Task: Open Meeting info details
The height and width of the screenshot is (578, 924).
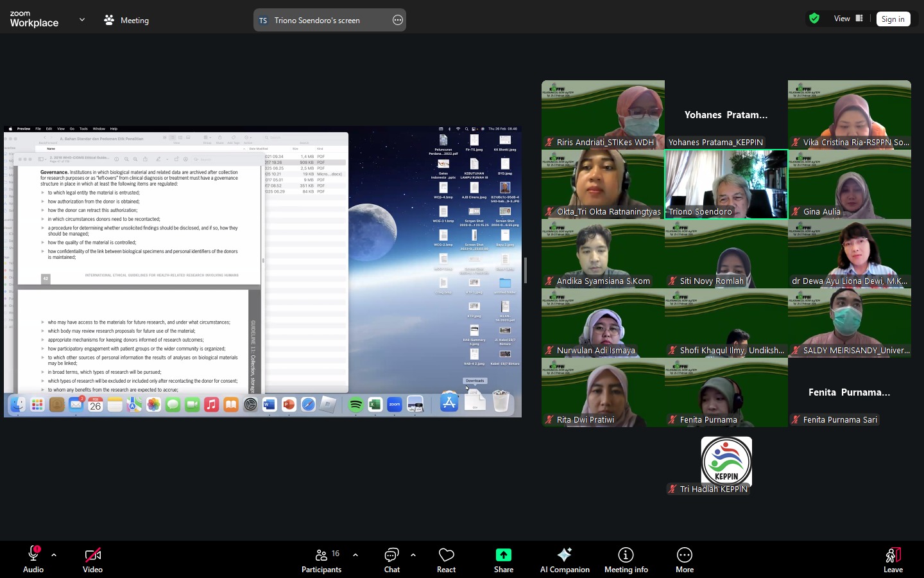Action: pos(626,559)
